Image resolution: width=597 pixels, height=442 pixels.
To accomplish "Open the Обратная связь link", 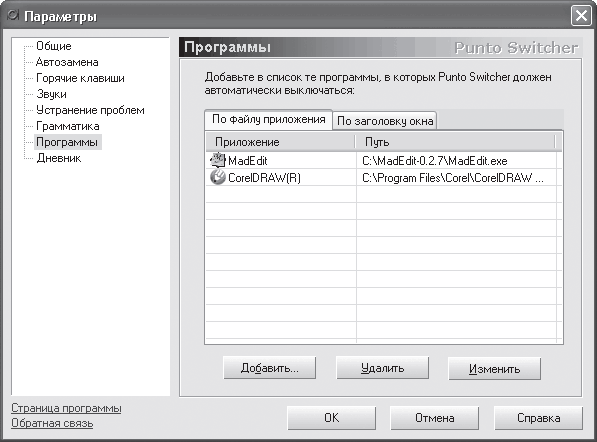I will 52,423.
